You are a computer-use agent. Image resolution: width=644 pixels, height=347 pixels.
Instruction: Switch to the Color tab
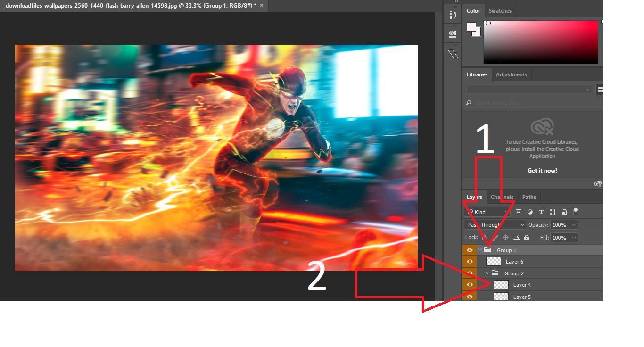pyautogui.click(x=473, y=11)
